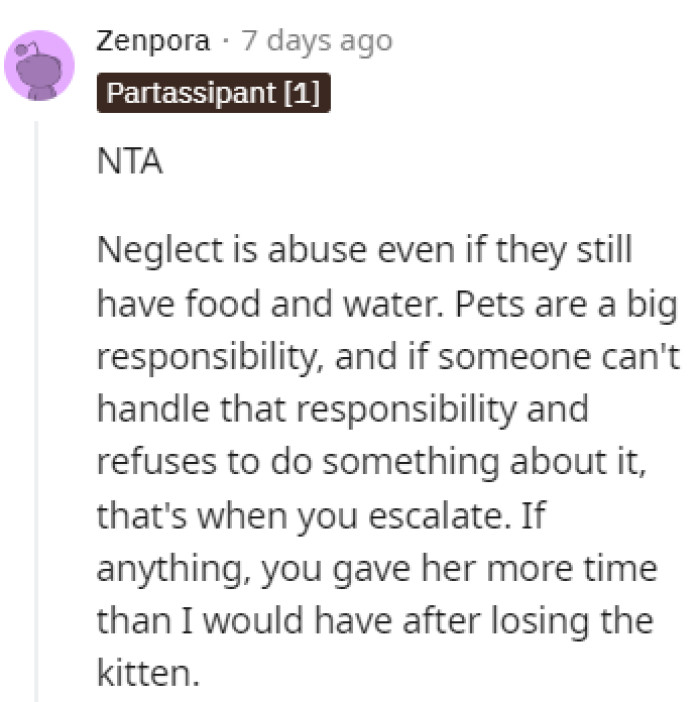Click Zenpora's Reddit avatar icon
Screen dimensions: 700x702
point(40,65)
